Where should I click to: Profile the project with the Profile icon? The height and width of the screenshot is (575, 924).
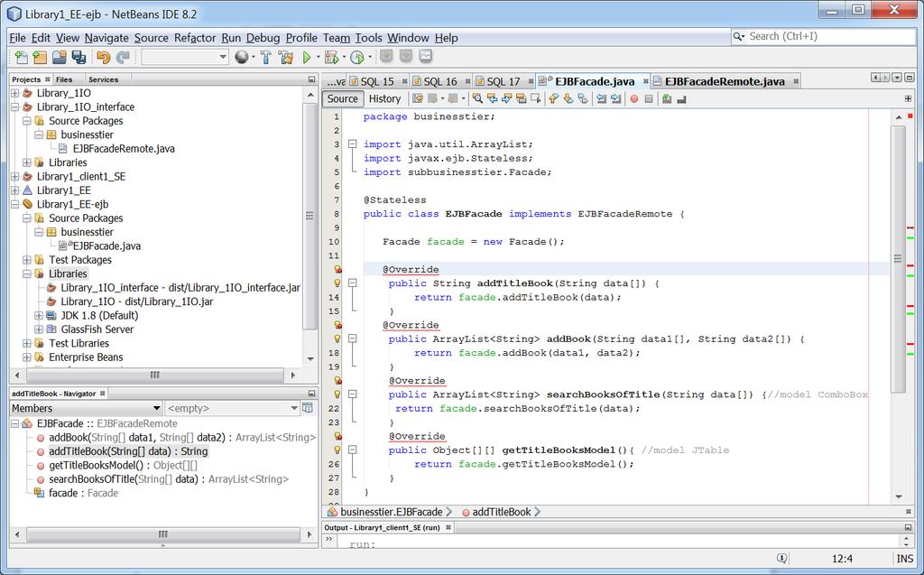point(357,57)
